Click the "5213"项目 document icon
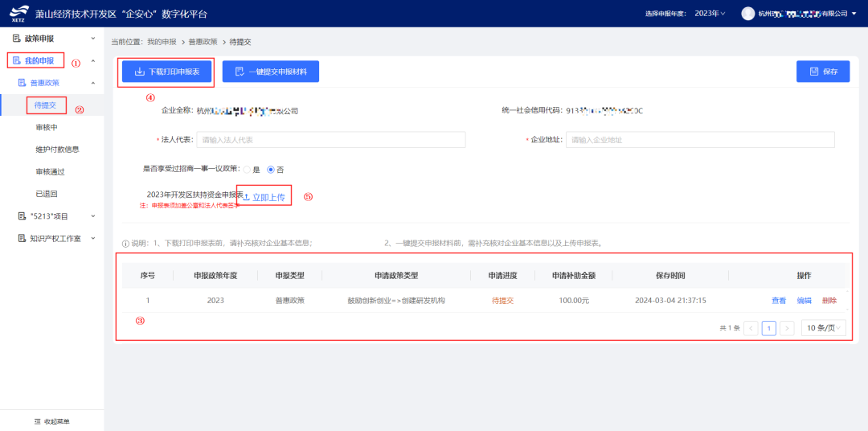Screen dimensions: 868x431 pyautogui.click(x=22, y=215)
